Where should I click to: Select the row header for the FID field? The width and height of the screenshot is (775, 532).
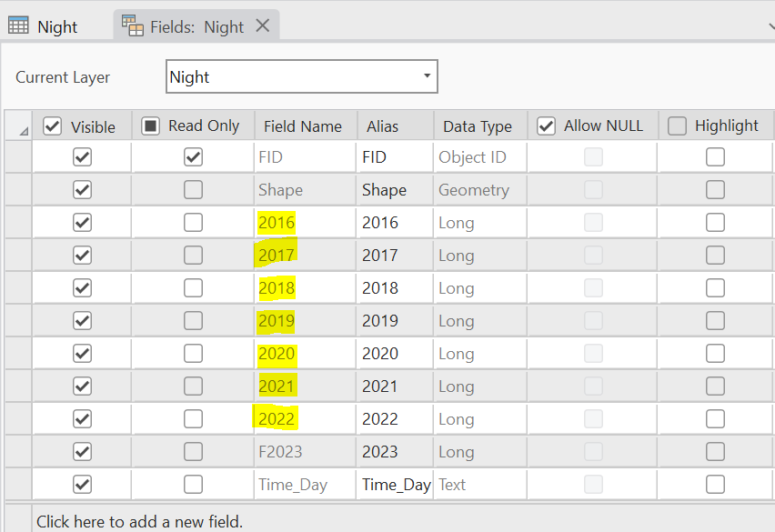click(18, 157)
